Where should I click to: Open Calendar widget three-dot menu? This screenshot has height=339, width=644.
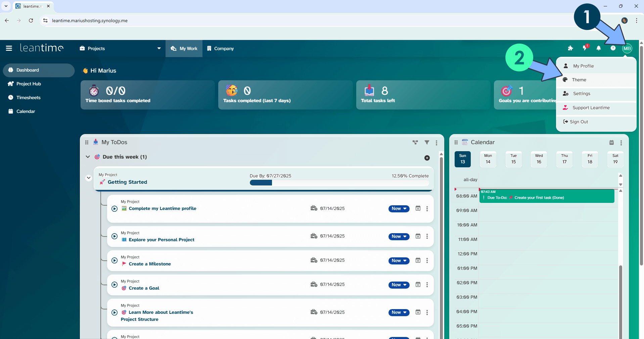621,143
